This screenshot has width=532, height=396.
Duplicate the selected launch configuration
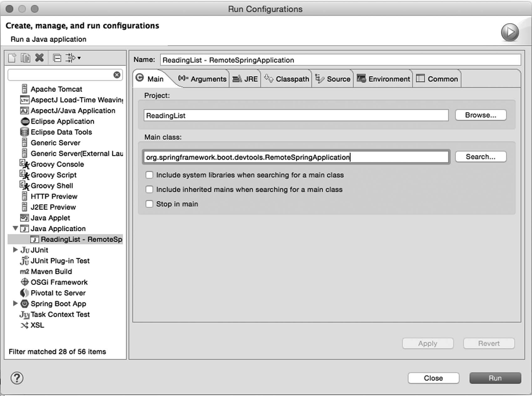pyautogui.click(x=25, y=58)
